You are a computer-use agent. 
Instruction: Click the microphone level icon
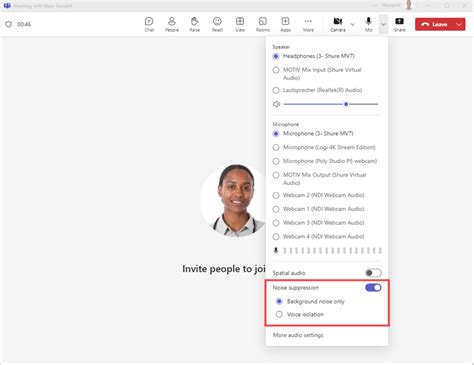pos(276,250)
